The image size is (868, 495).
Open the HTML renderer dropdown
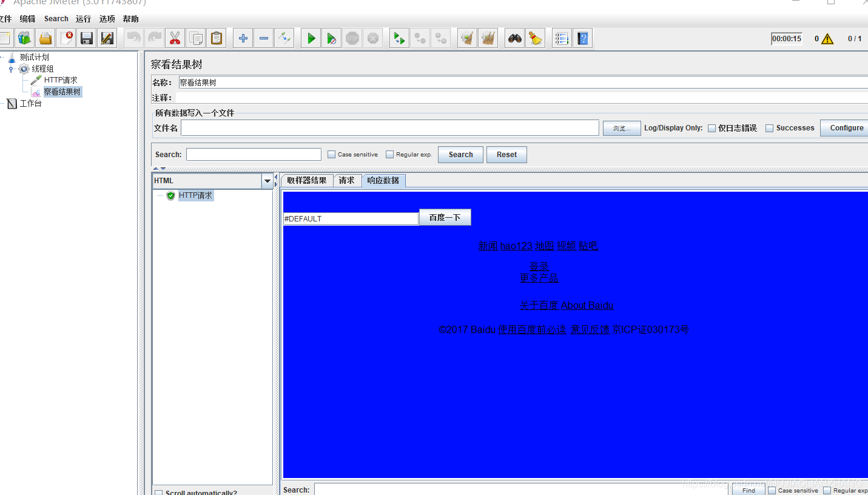coord(267,181)
